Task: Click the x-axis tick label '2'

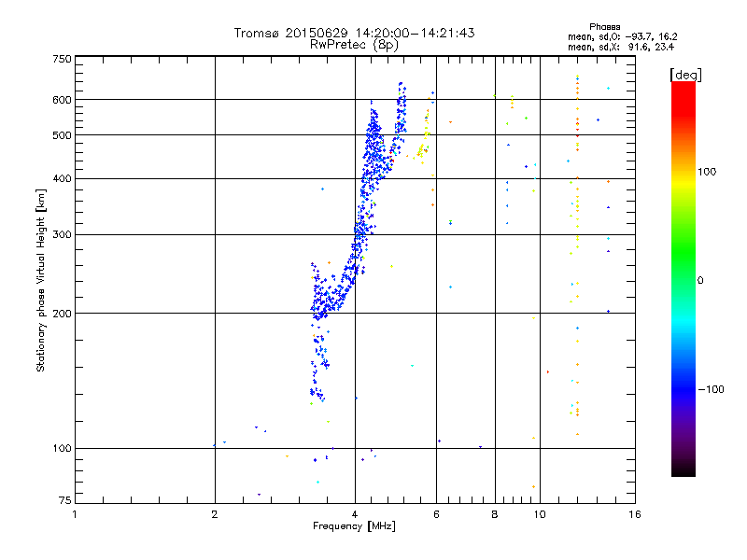Action: point(215,514)
